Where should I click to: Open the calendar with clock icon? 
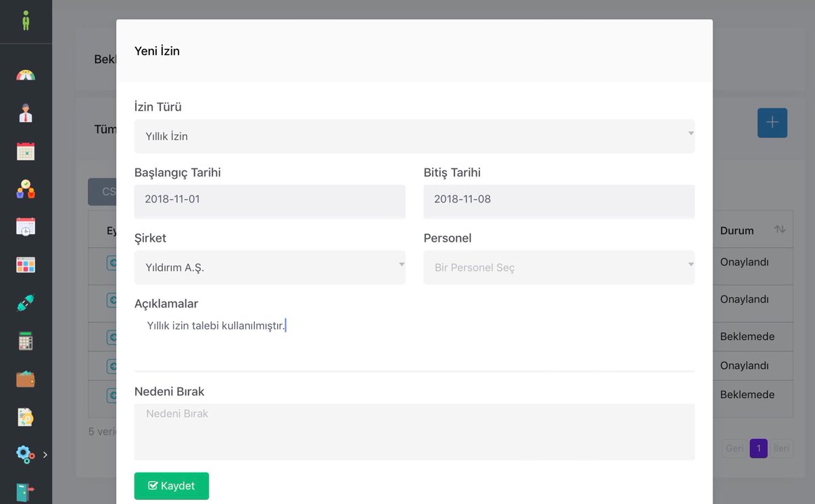pyautogui.click(x=26, y=227)
